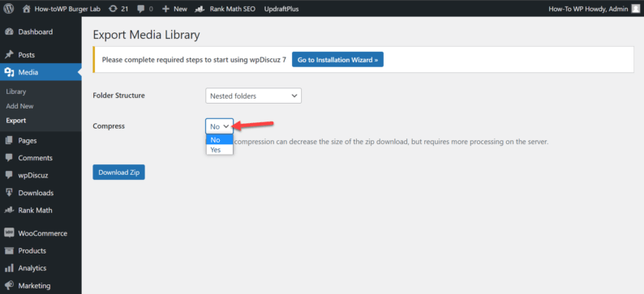Click the Pages icon in sidebar

(x=9, y=141)
